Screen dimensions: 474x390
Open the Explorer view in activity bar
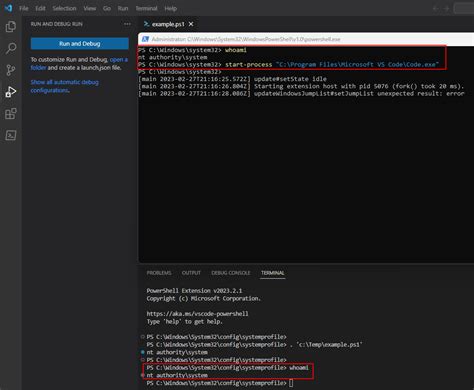click(11, 26)
